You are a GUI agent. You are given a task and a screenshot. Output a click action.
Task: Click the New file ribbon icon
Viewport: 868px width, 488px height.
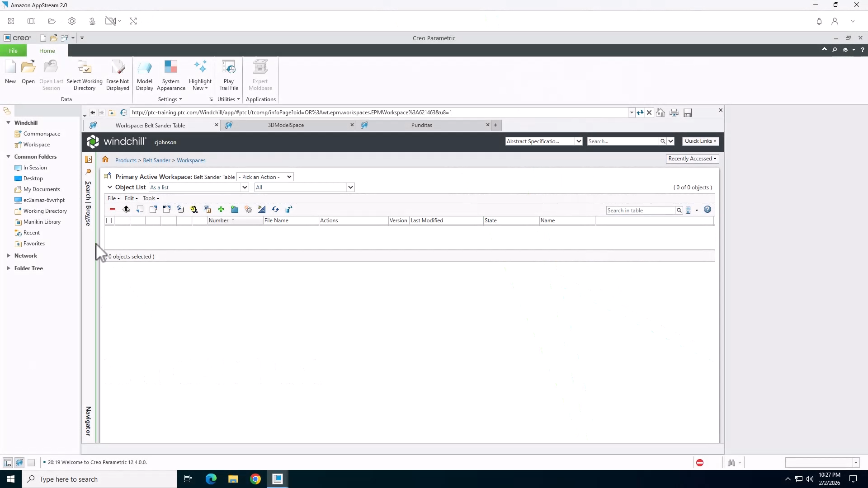point(10,72)
